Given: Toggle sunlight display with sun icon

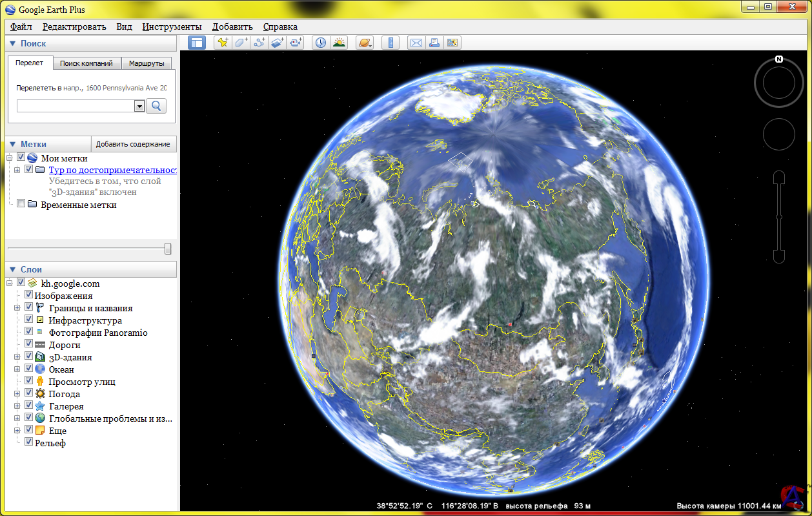Looking at the screenshot, I should 339,43.
